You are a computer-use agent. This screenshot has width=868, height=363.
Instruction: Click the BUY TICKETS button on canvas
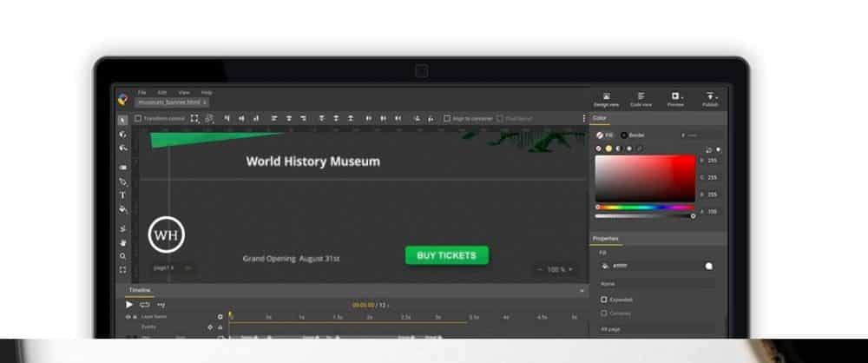click(446, 255)
